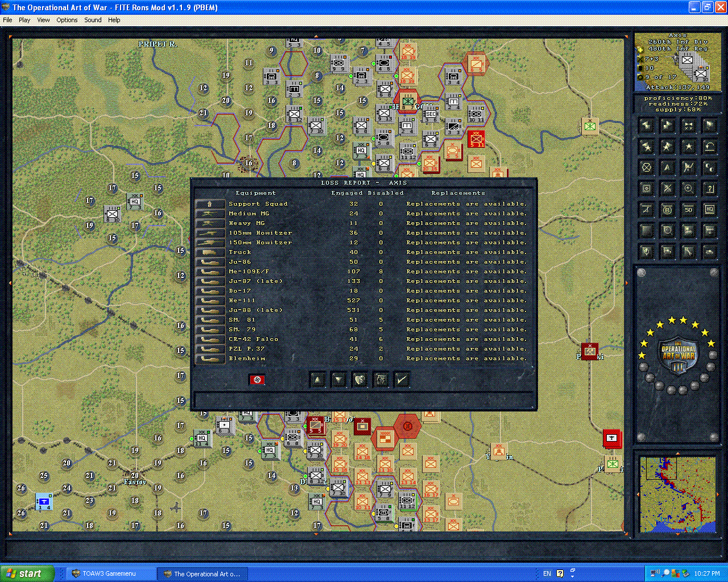Image resolution: width=728 pixels, height=582 pixels.
Task: Click The Operational Art taskbar button
Action: (x=202, y=573)
